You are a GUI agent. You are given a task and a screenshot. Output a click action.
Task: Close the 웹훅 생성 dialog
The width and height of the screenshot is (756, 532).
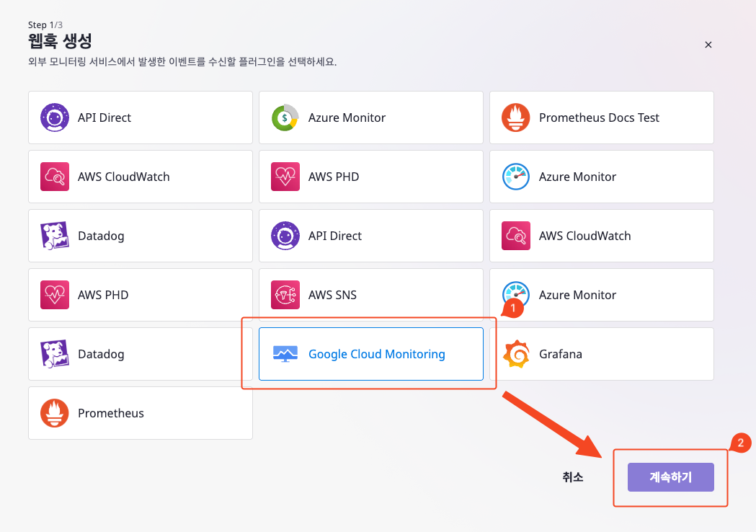708,45
